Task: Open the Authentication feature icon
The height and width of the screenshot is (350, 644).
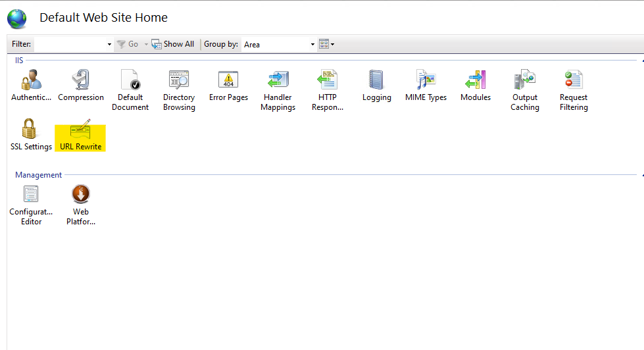Action: (x=31, y=80)
